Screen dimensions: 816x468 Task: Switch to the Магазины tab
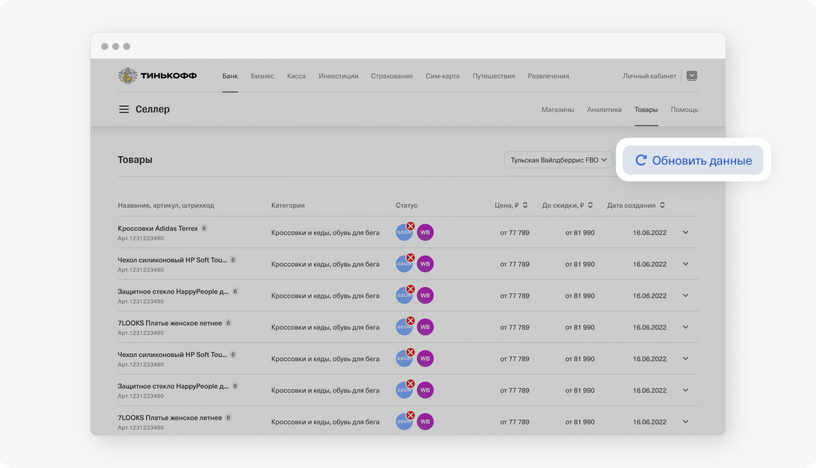[x=558, y=109]
